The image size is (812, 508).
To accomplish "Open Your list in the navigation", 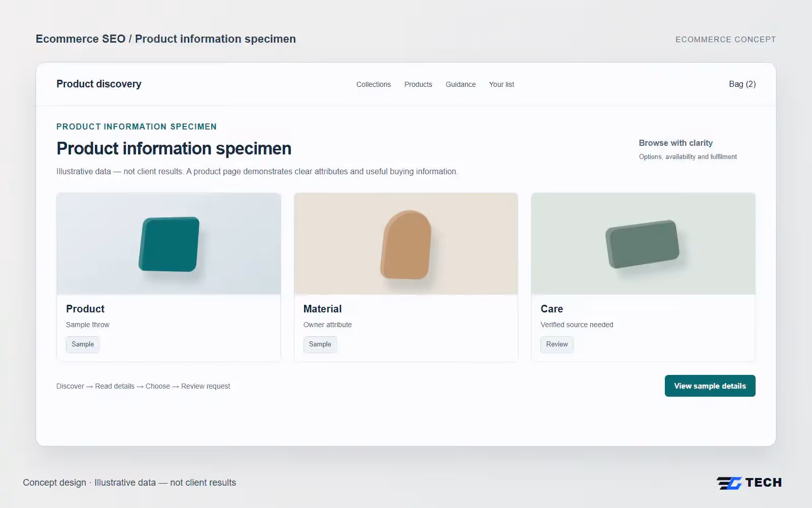I will click(x=501, y=84).
